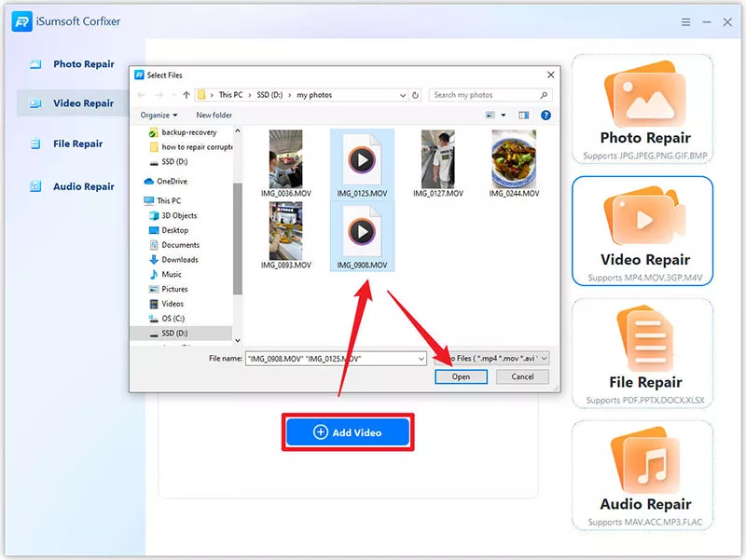Select the IMG_0908.MOV file

tap(362, 236)
